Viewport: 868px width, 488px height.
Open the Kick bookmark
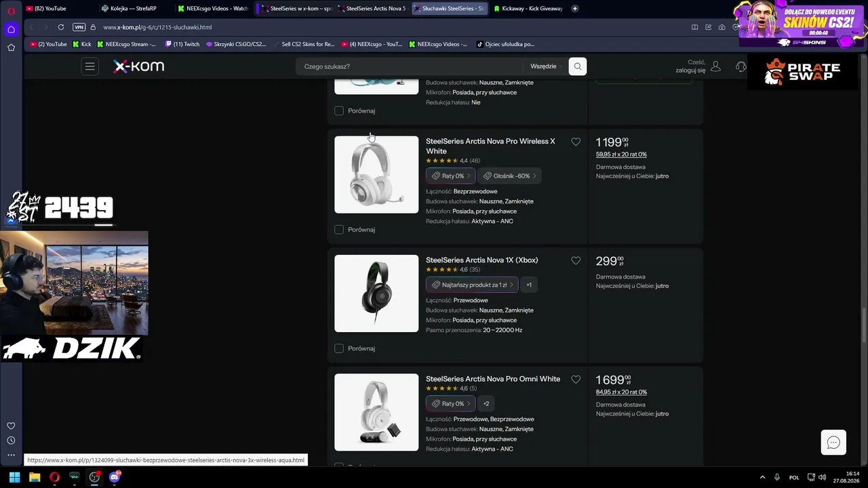click(81, 44)
